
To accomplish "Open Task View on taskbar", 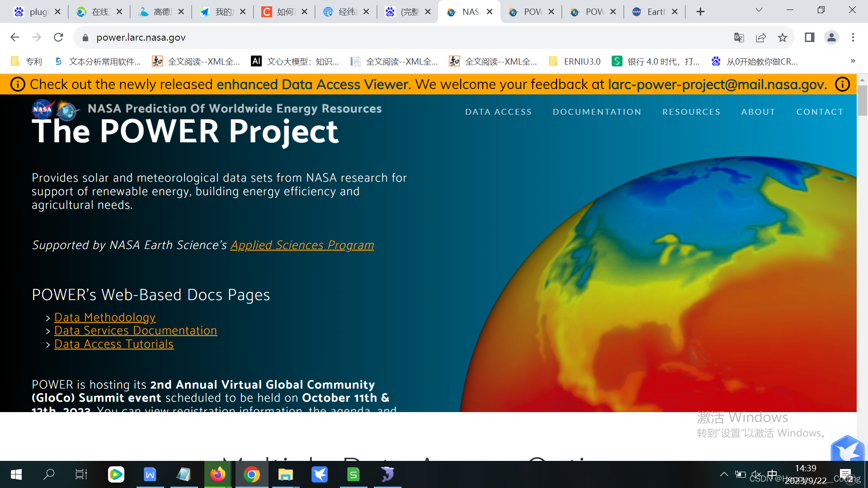I will coord(81,474).
